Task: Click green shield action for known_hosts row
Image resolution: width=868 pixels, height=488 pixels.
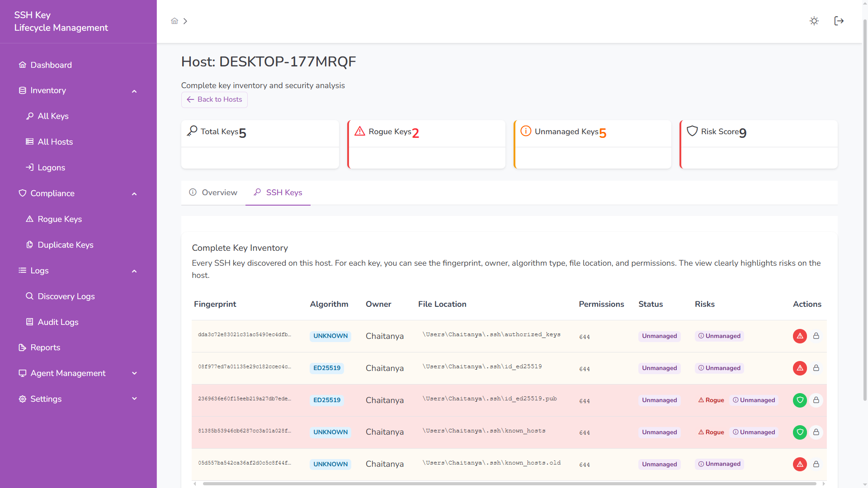Action: click(x=799, y=432)
